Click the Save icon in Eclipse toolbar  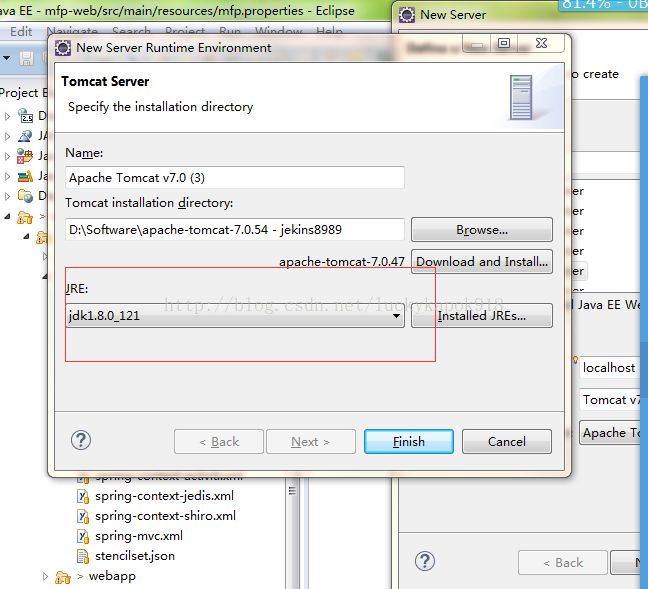tap(26, 58)
